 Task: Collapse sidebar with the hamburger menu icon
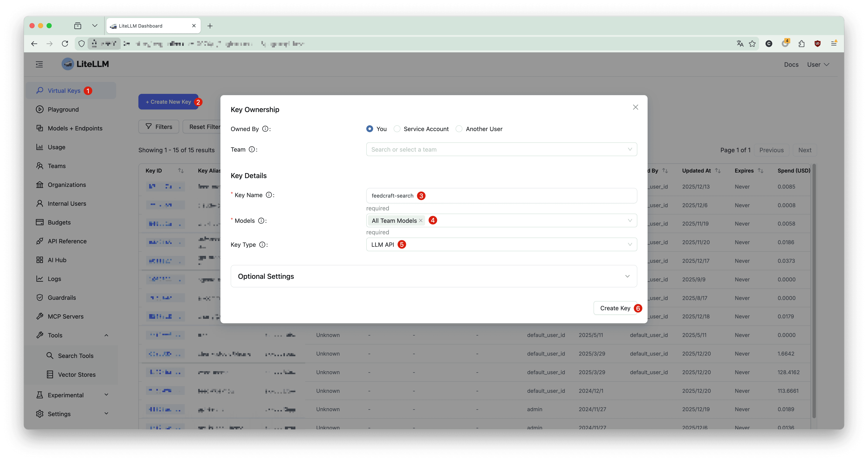pyautogui.click(x=40, y=64)
